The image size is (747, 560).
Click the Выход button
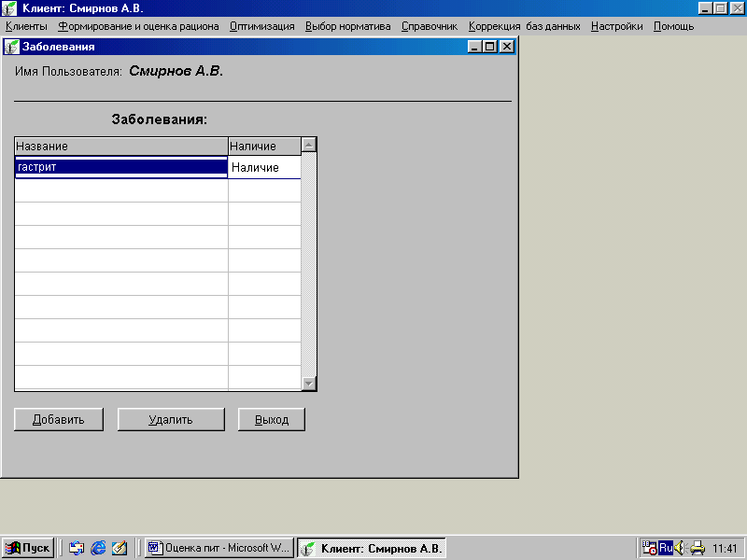(272, 419)
